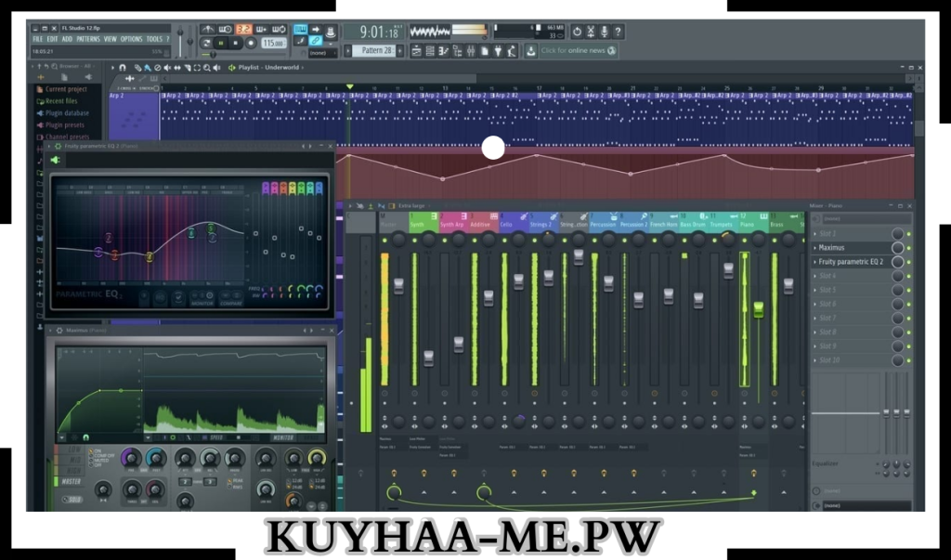Select the mute tool in Playlist toolbar
The height and width of the screenshot is (560, 951).
(167, 68)
